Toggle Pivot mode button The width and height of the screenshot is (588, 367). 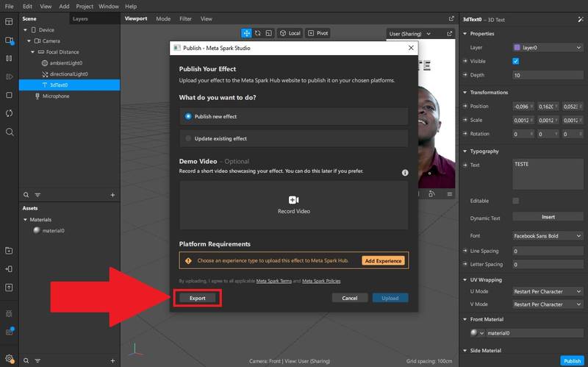(318, 33)
